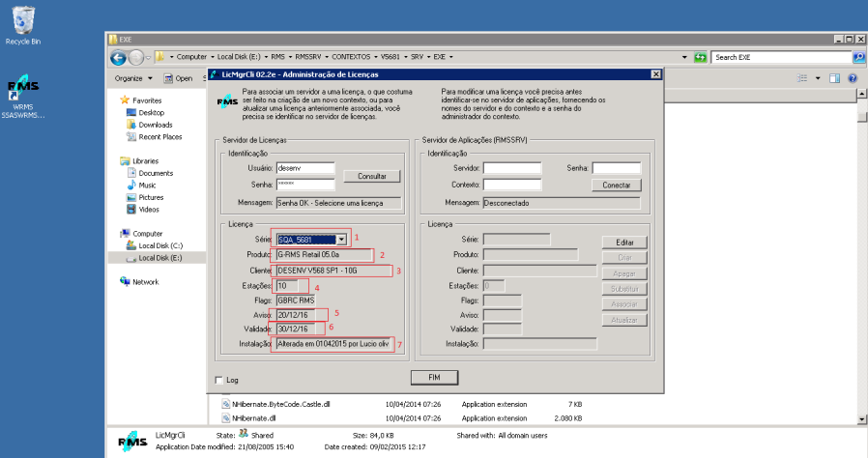Open Documents library icon

131,173
